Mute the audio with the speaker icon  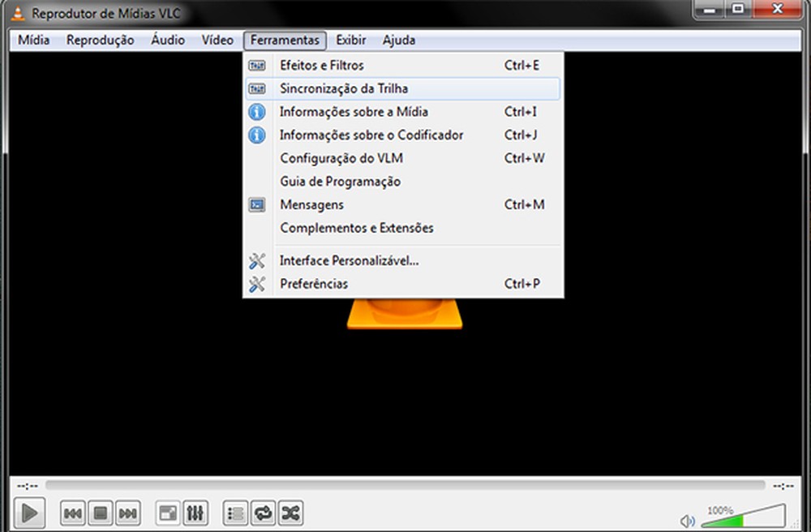(x=688, y=519)
